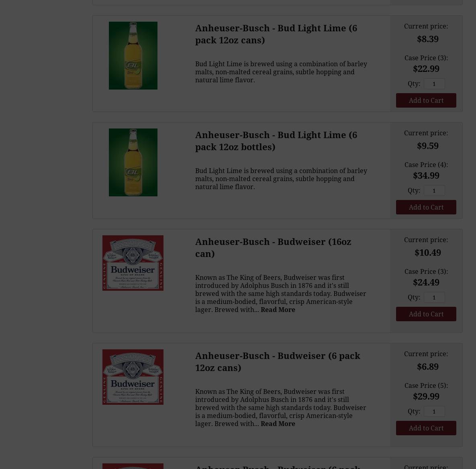The image size is (476, 469).
Task: Add Budweiser 6 pack cans to cart
Action: pyautogui.click(x=426, y=428)
